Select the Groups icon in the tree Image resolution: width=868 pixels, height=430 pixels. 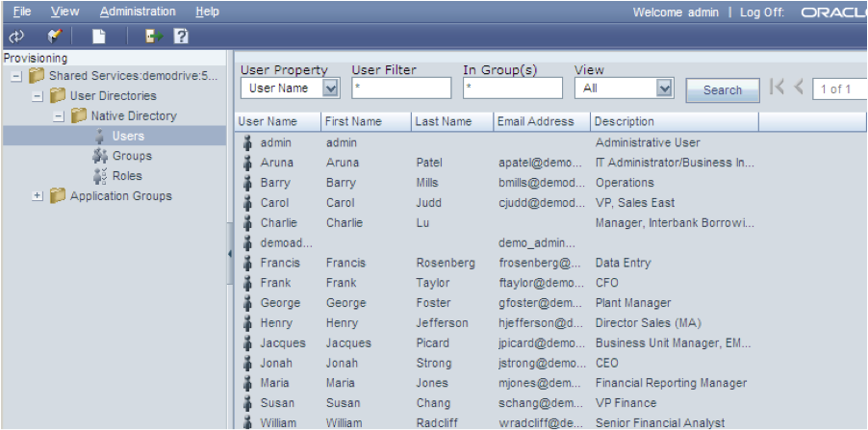[100, 156]
